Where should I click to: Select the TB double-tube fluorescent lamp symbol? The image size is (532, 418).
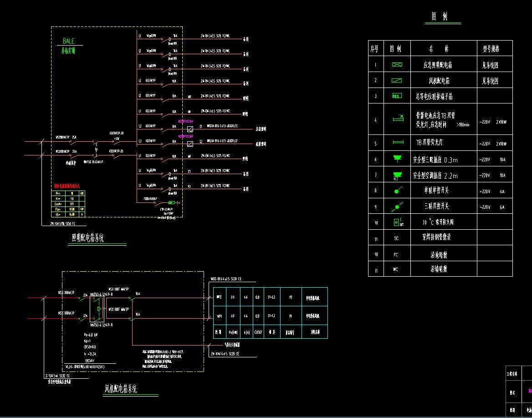pos(397,143)
